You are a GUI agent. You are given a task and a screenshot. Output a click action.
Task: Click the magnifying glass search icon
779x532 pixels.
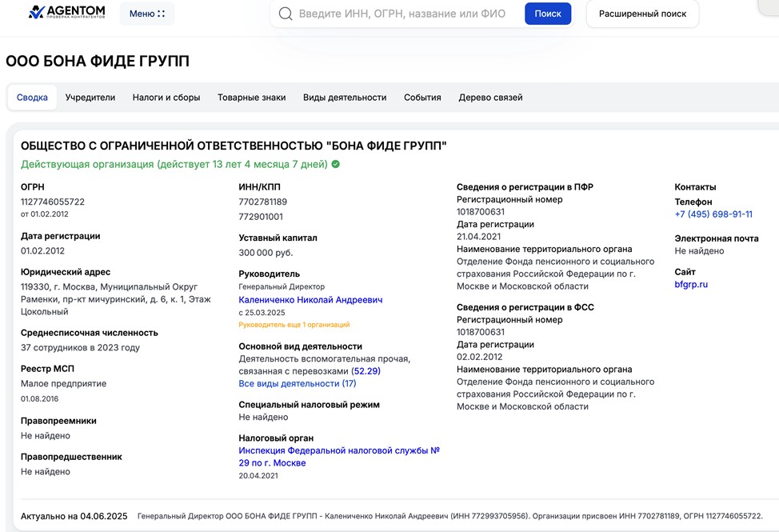286,14
